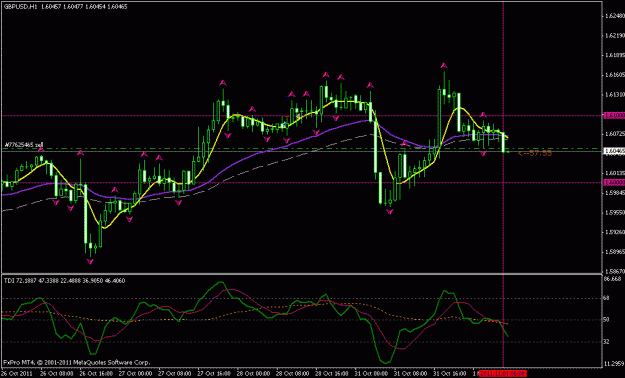Select the magenta 1.60000 price level tag
625x378 pixels.
(613, 182)
